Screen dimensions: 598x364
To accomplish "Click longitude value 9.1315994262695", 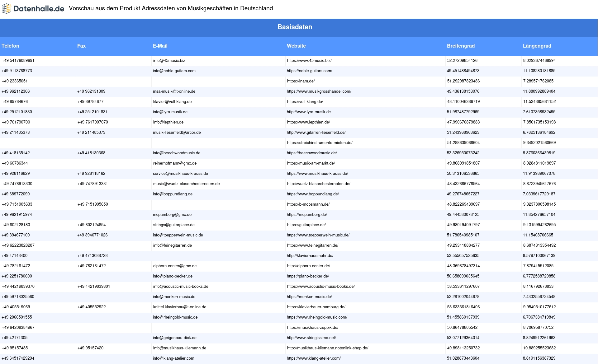I will click(539, 225).
